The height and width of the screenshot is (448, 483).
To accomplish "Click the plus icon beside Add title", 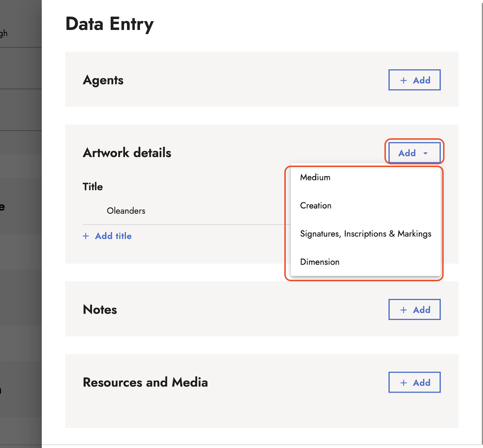I will [86, 236].
